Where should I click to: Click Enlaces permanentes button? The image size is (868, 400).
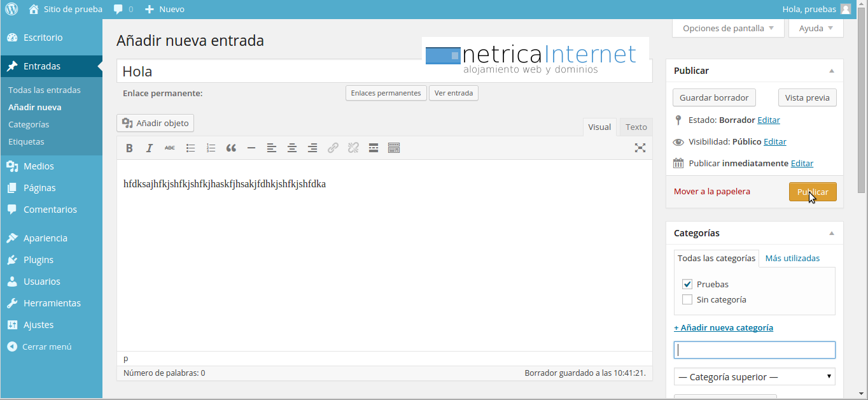tap(386, 93)
